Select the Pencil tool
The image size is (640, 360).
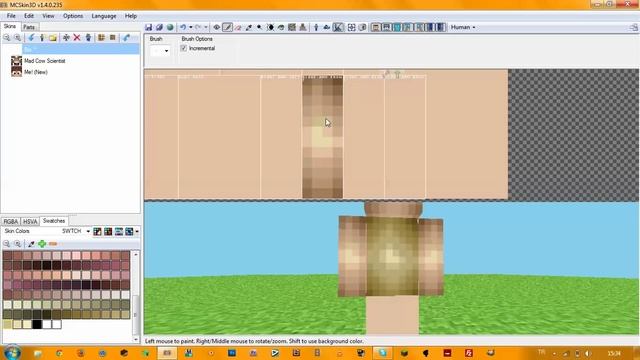click(227, 27)
